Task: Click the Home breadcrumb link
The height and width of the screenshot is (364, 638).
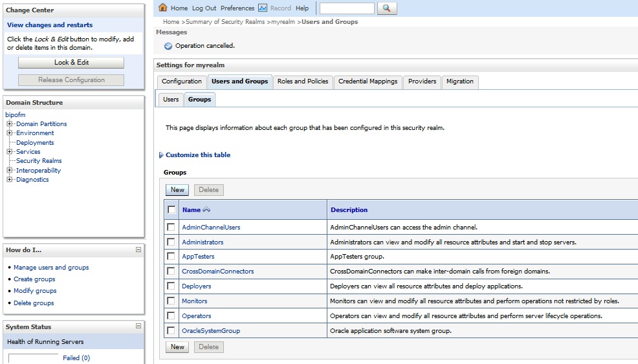Action: [x=171, y=21]
